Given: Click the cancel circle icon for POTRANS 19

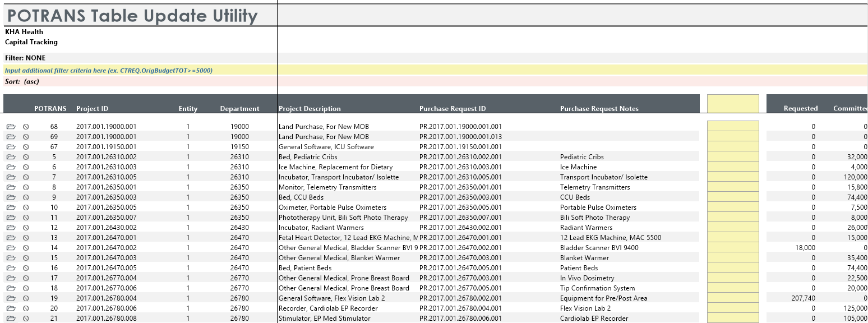Looking at the screenshot, I should [26, 298].
